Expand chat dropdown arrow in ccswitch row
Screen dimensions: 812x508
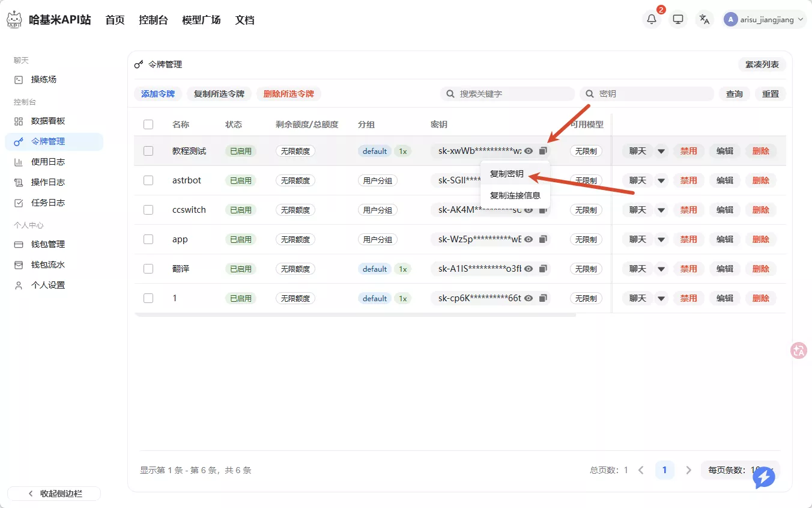(x=661, y=210)
